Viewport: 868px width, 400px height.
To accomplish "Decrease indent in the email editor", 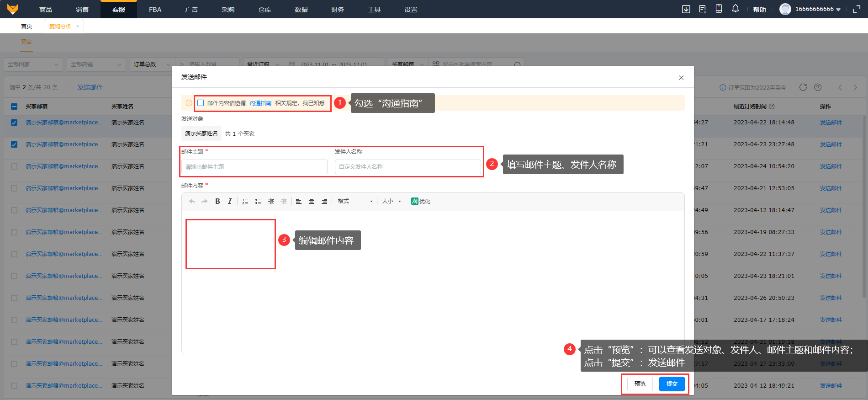I will 284,201.
